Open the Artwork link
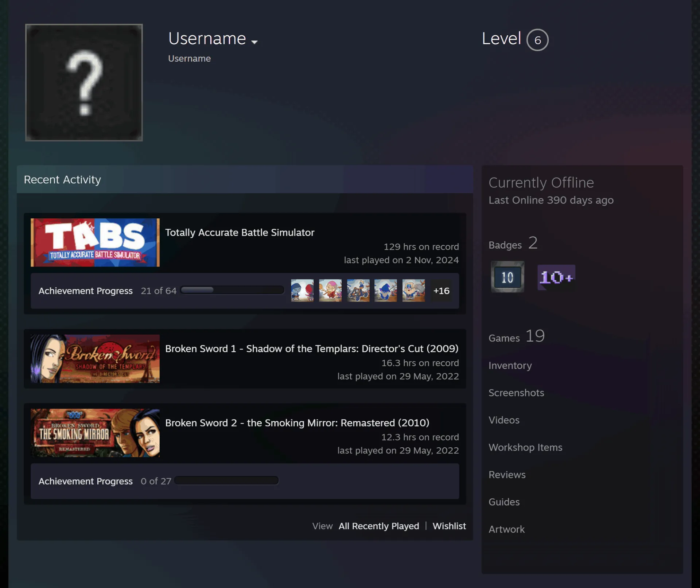Image resolution: width=700 pixels, height=588 pixels. point(506,529)
